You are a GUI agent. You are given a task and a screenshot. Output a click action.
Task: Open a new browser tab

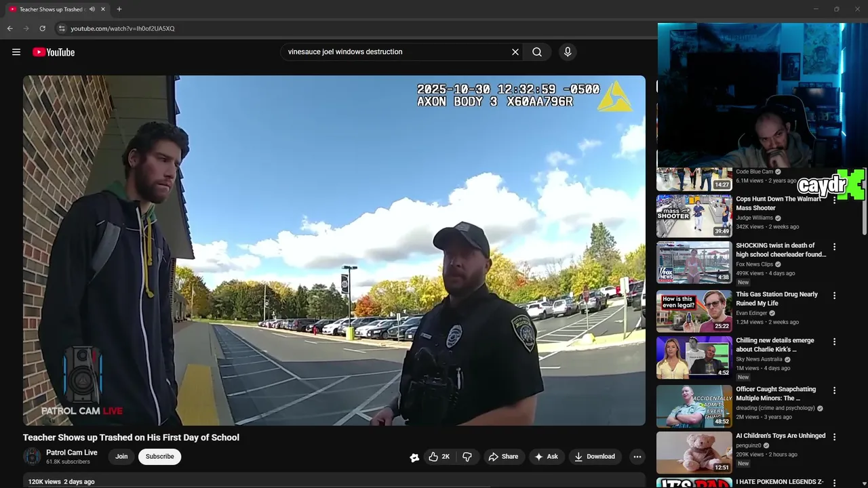tap(119, 9)
